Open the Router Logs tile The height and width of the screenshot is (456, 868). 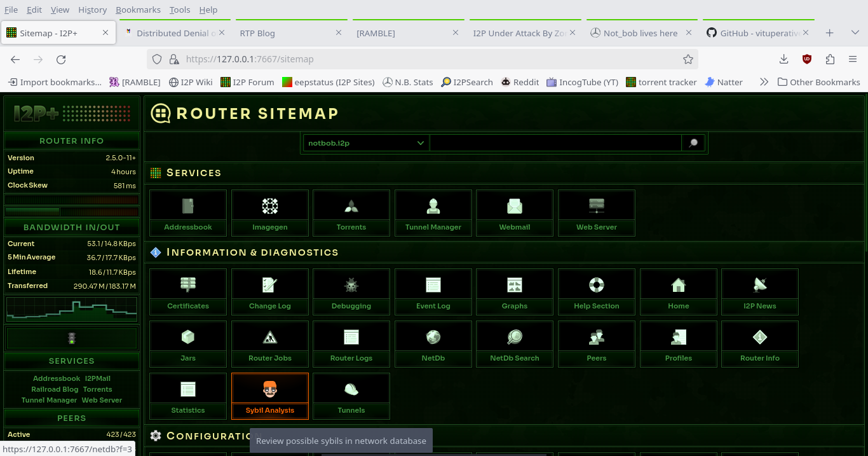point(351,344)
